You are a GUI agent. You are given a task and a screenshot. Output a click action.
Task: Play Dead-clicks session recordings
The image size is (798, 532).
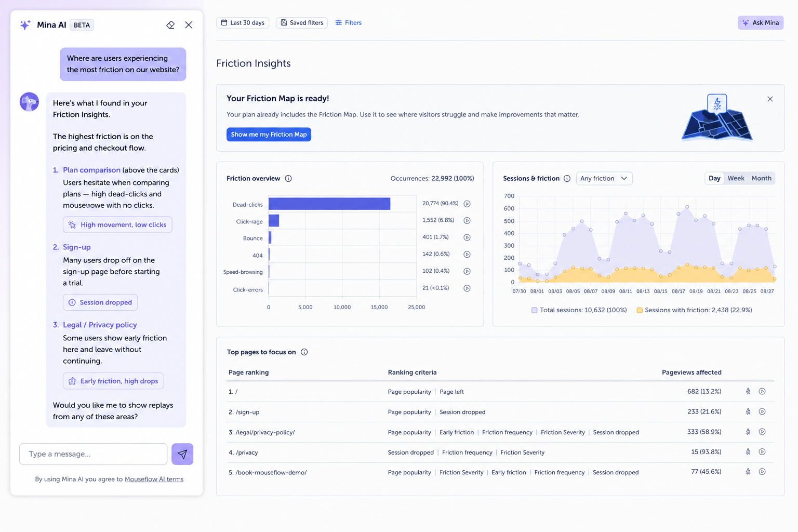[467, 204]
